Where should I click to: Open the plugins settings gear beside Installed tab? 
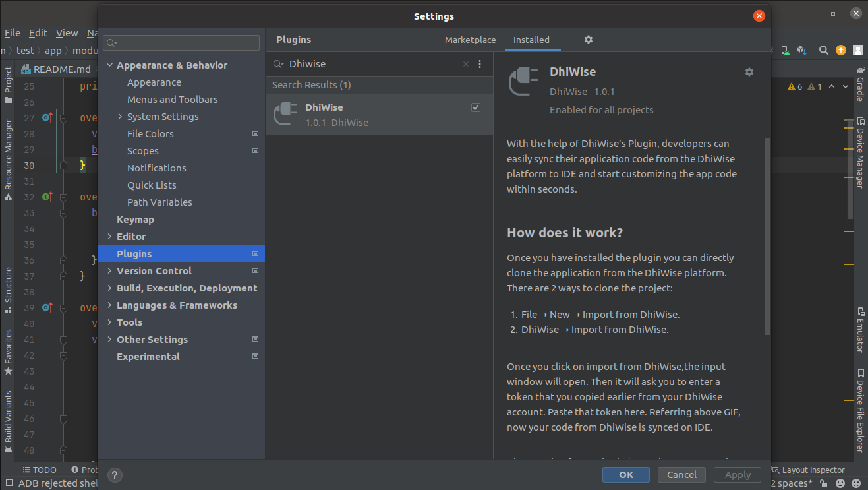point(589,40)
